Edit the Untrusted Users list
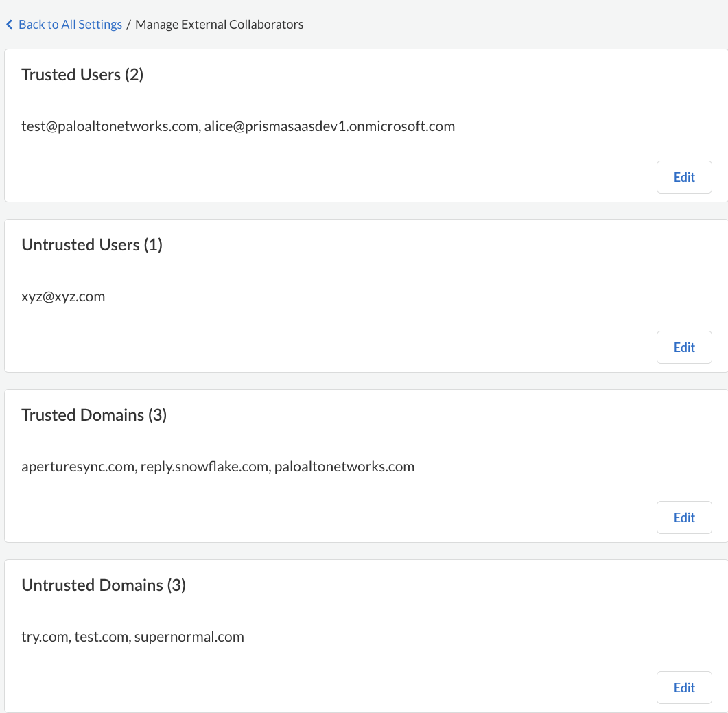 coord(683,347)
